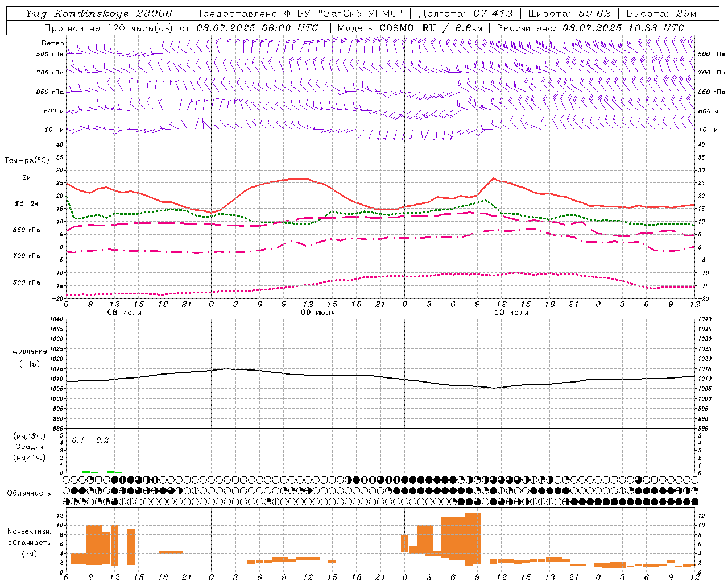728x582 pixels.
Task: Click the dotted 500 гПа temperature legend line
Action: point(26,289)
